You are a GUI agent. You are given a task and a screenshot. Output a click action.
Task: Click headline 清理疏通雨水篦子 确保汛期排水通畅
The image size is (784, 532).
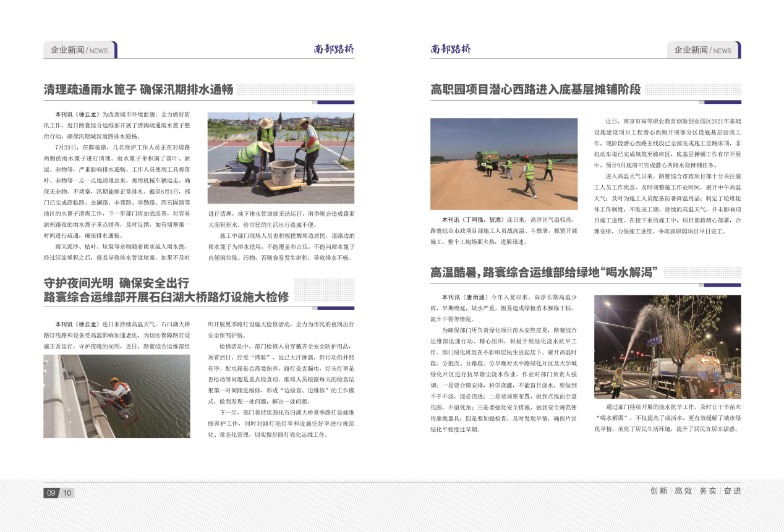tap(138, 90)
